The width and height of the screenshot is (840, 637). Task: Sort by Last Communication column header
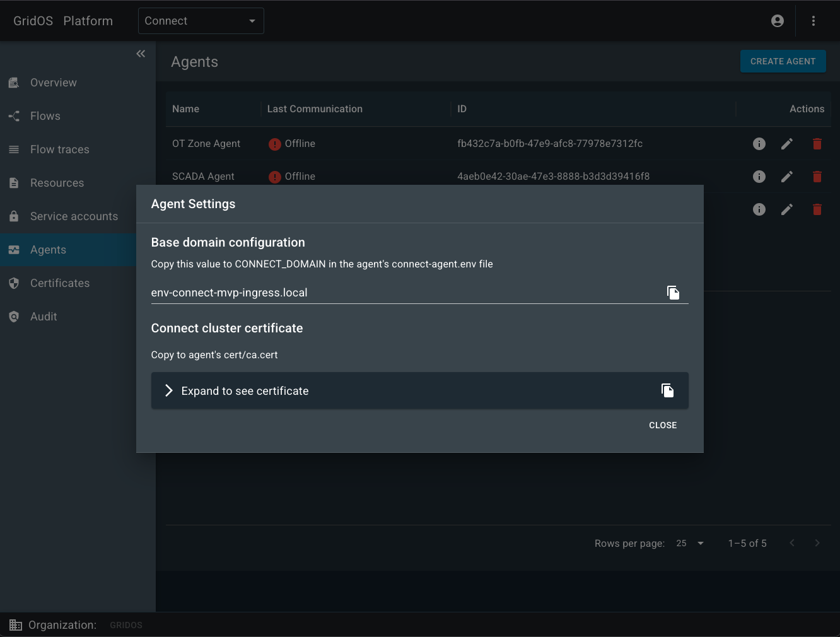[x=315, y=109]
